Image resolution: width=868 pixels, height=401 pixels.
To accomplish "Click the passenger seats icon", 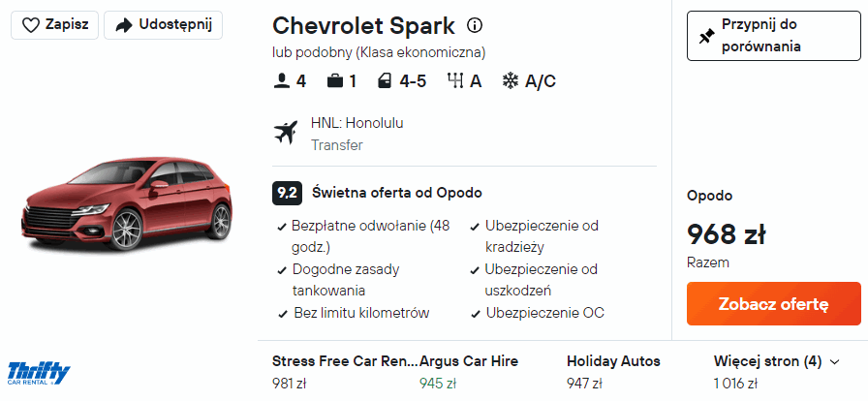I will [282, 81].
